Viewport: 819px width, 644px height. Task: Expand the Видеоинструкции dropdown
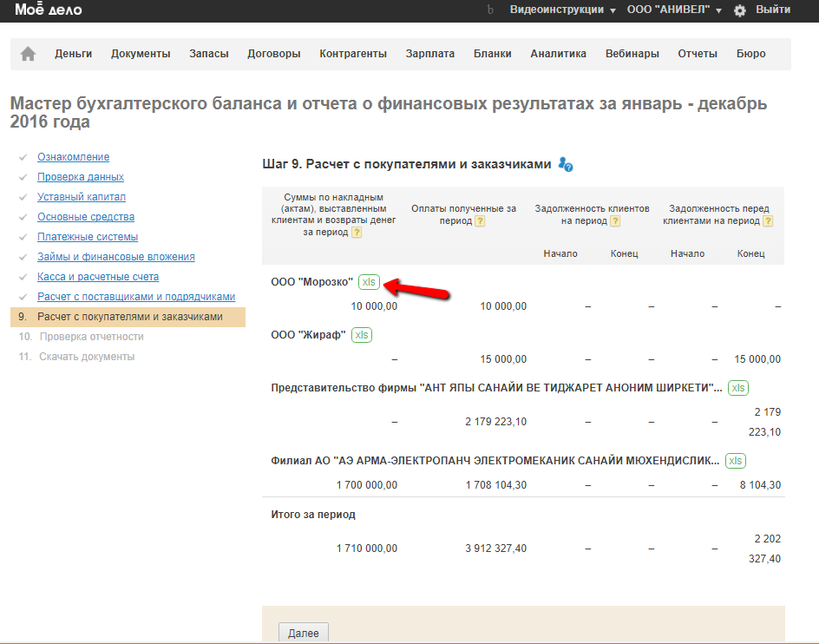point(562,10)
